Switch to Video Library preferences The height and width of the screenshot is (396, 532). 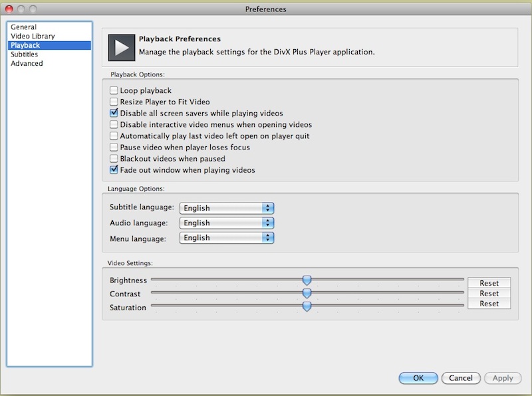click(33, 36)
